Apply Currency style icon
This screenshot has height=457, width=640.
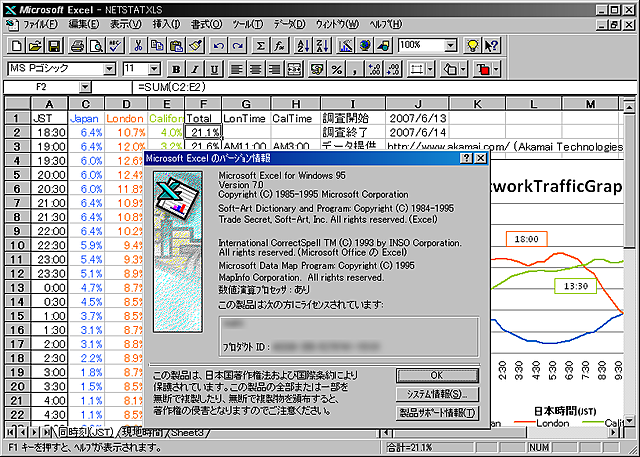point(317,69)
